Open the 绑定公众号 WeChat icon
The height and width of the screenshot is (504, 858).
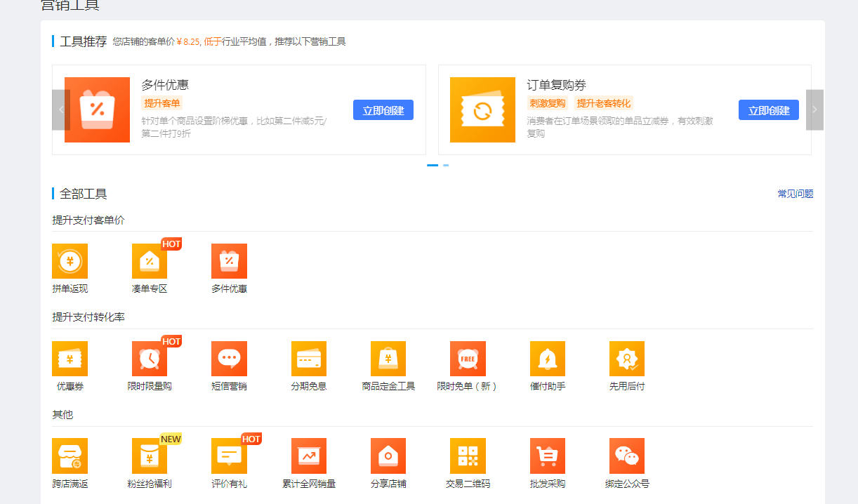click(x=627, y=456)
